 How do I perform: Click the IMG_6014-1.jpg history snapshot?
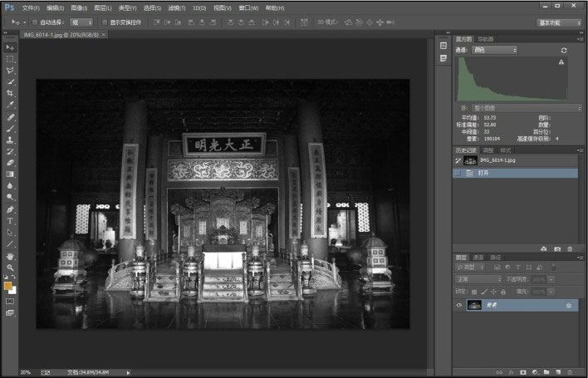point(496,160)
